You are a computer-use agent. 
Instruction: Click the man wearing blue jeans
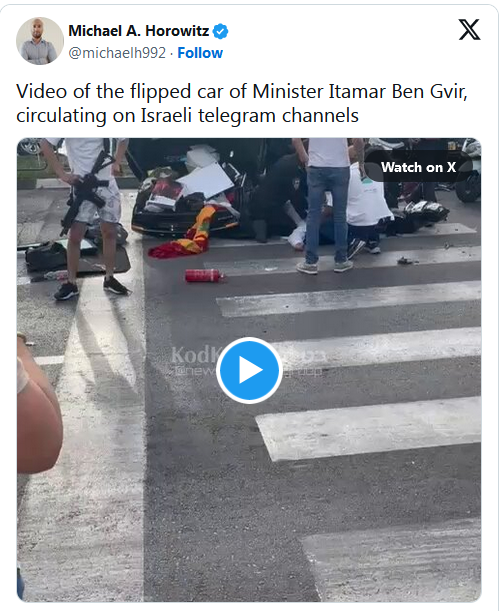tap(325, 205)
